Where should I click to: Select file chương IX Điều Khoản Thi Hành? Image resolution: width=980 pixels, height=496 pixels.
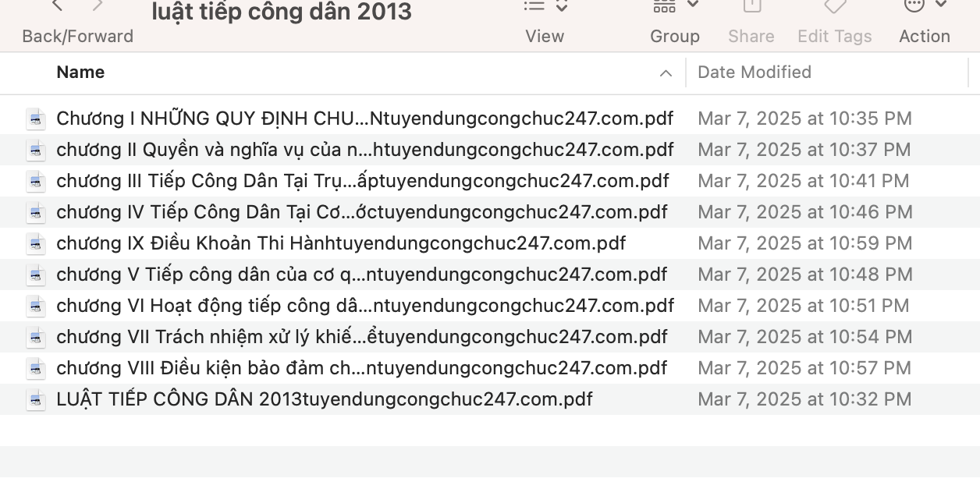click(341, 243)
